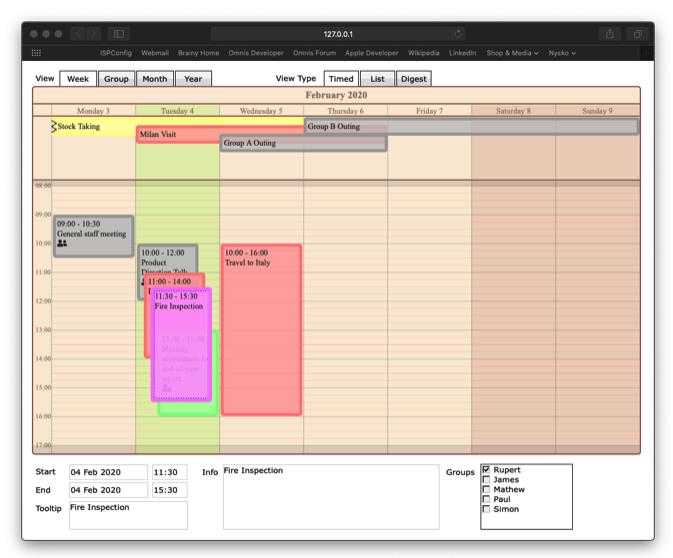The image size is (673, 558).
Task: Uncheck the Rupert group checkbox
Action: (486, 469)
